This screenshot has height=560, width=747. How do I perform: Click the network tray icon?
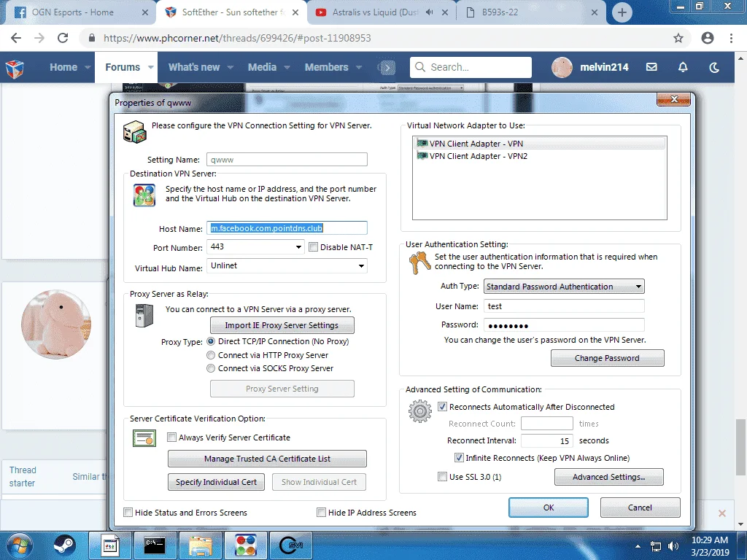tap(656, 546)
